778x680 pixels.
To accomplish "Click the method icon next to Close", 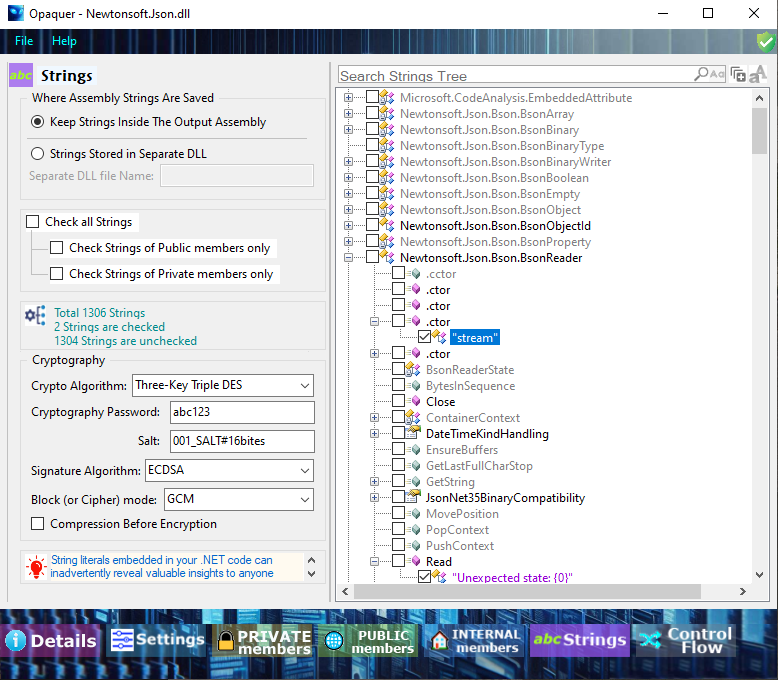I will tap(414, 401).
